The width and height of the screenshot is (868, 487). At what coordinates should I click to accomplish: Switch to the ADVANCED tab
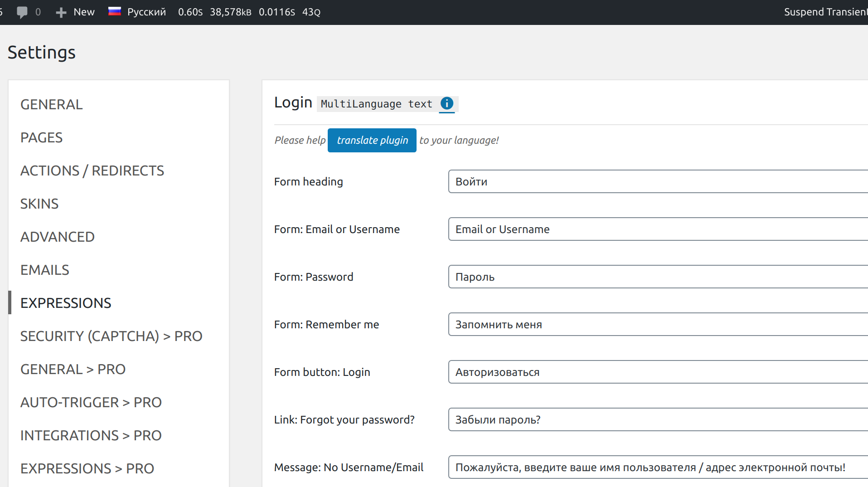(x=58, y=236)
